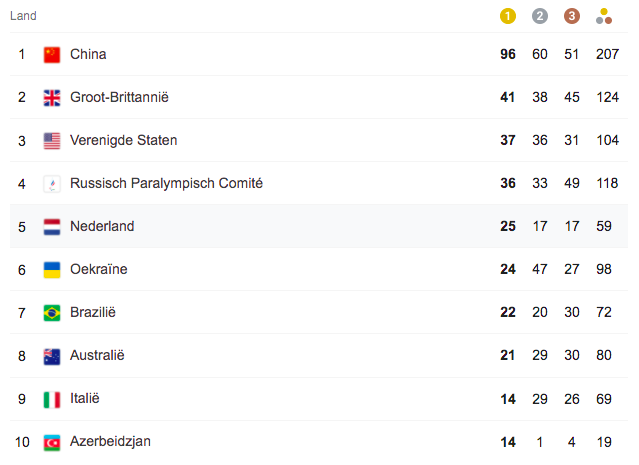
Task: Click the Brazilië flag icon
Action: point(52,313)
